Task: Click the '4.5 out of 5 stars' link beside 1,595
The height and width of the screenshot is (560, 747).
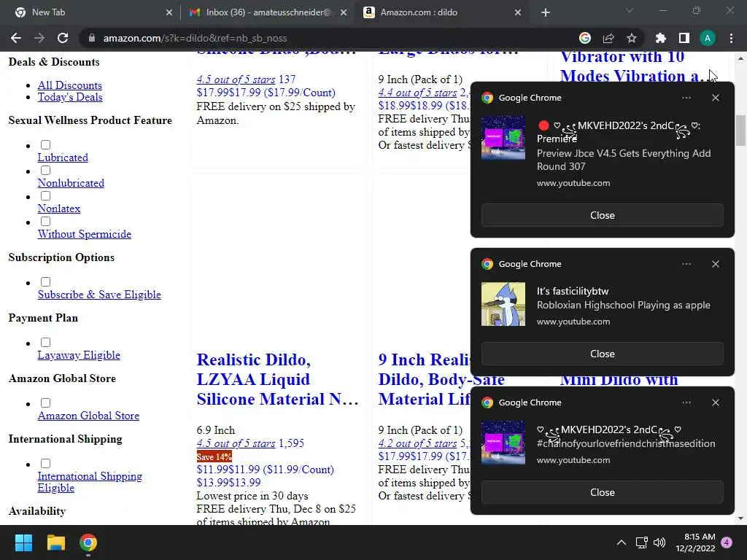Action: (236, 443)
